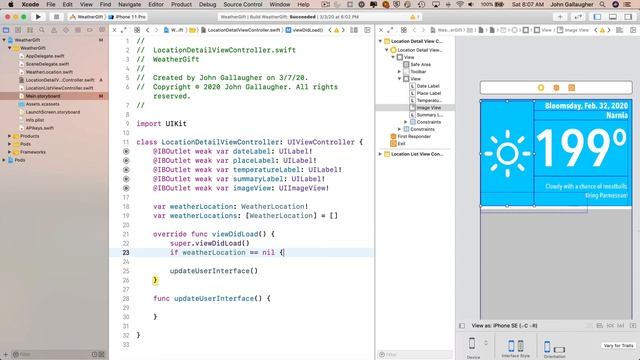Jump to next issue in storyboard editor
This screenshot has height=360, width=640.
[x=609, y=30]
